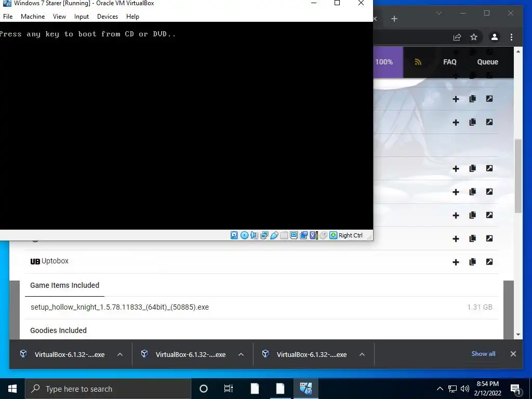Select the Goodies Included tab
Screen dimensions: 532x399
[x=58, y=330]
